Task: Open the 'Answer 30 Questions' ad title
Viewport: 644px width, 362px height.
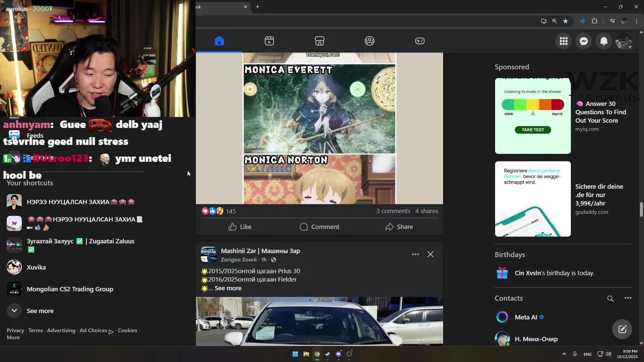Action: (x=601, y=112)
